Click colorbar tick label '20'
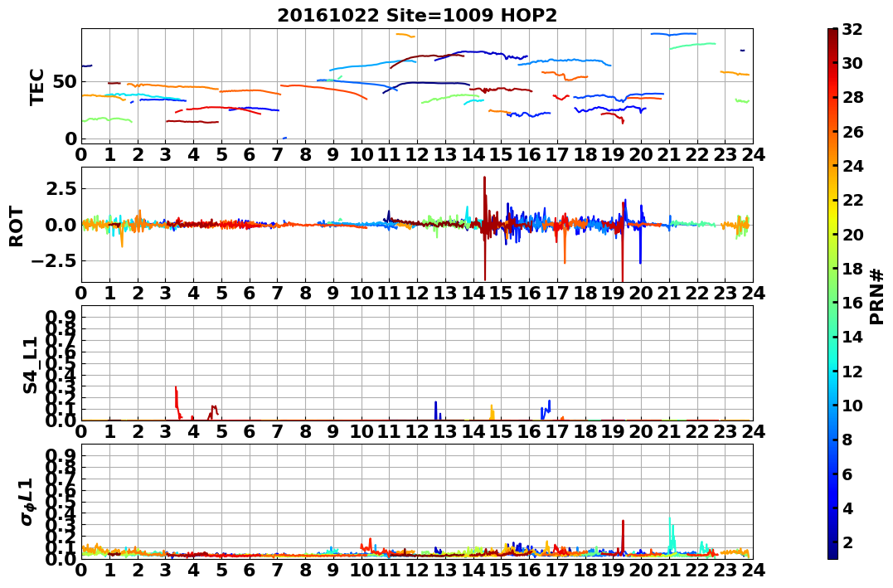Image resolution: width=893 pixels, height=588 pixels. coord(852,234)
